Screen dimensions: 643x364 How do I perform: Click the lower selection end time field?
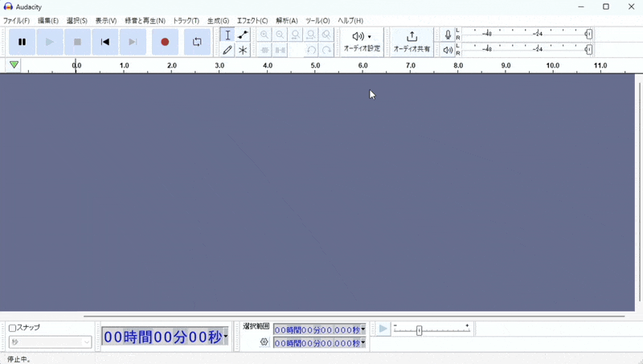pos(317,342)
